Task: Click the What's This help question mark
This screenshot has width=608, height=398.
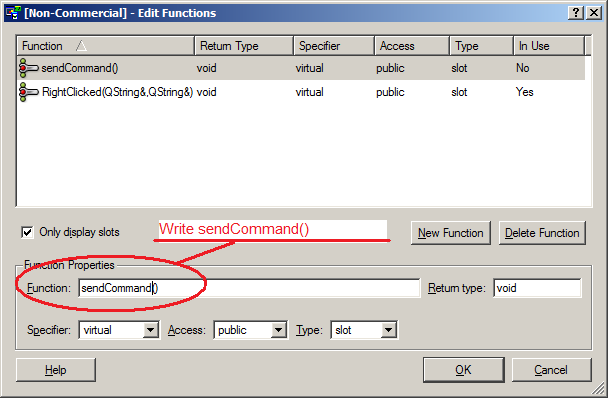Action: click(x=576, y=13)
